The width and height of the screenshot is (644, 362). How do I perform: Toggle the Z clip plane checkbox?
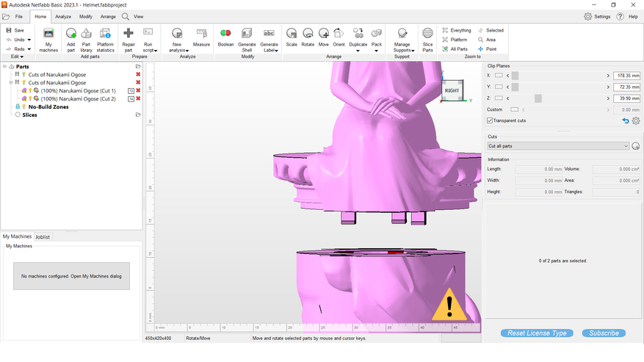499,98
